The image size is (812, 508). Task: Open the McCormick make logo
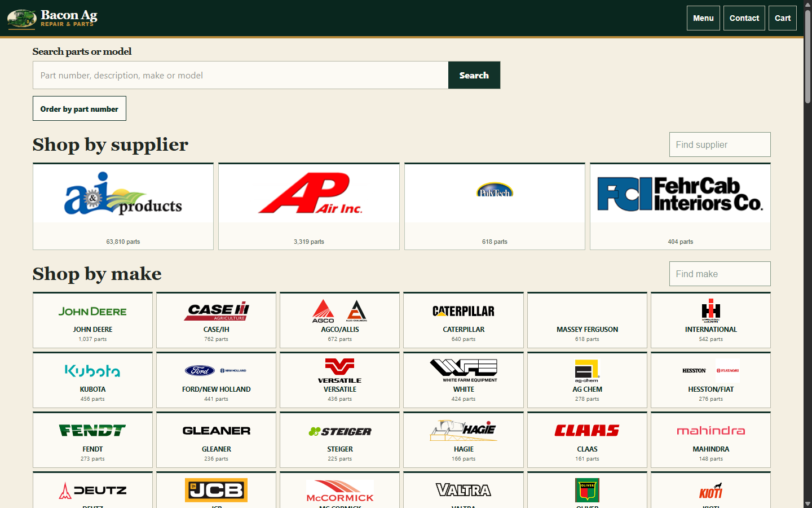(340, 491)
